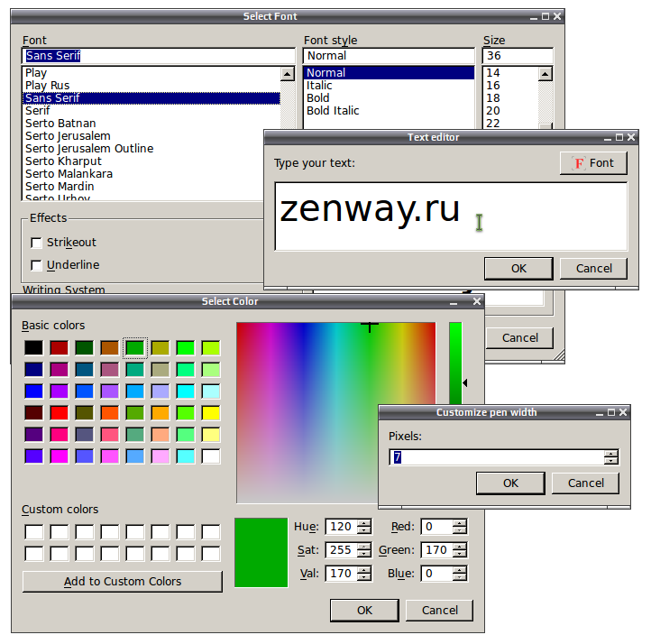Minimize the Text editor window
This screenshot has width=651, height=644.
click(x=608, y=138)
